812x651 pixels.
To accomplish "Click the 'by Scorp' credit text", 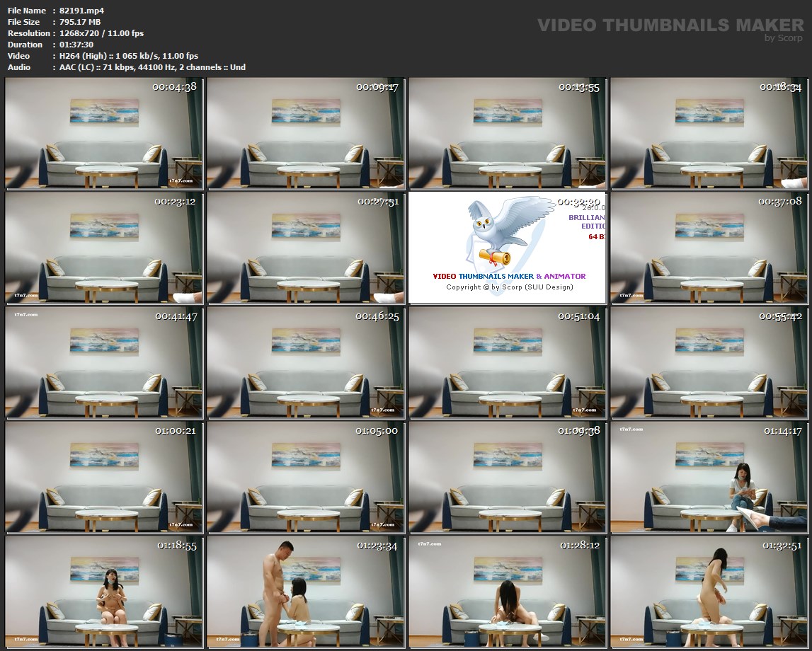I will pyautogui.click(x=784, y=38).
